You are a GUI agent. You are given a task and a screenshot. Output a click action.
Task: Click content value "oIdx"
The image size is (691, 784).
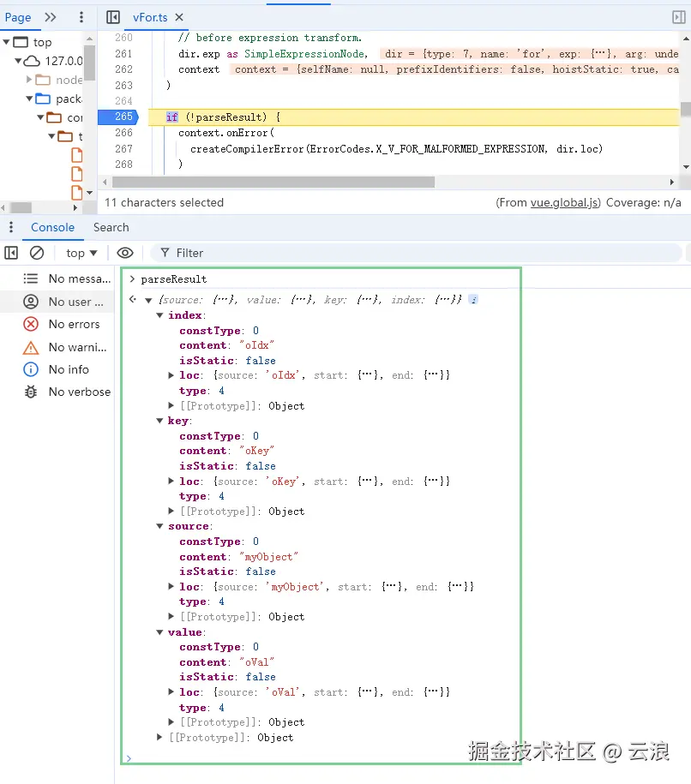[256, 345]
